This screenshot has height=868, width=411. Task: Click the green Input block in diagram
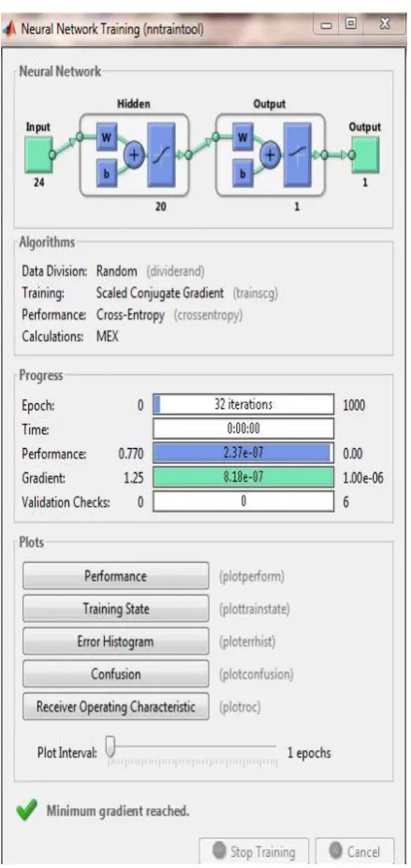pos(37,155)
